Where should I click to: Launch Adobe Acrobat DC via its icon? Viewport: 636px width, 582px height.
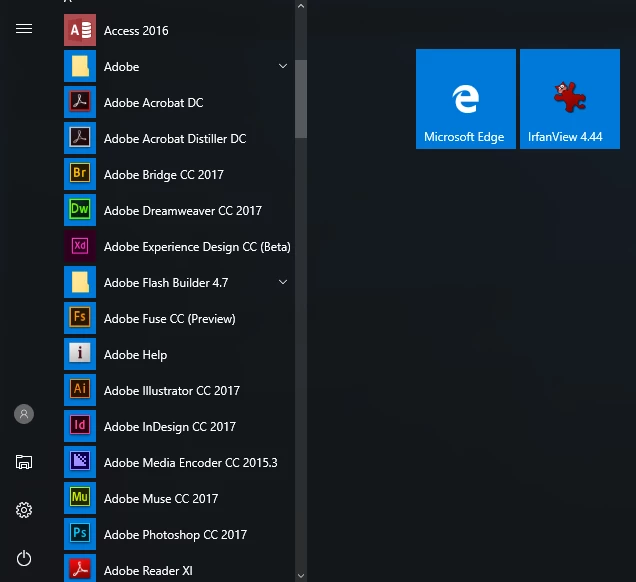pyautogui.click(x=80, y=102)
